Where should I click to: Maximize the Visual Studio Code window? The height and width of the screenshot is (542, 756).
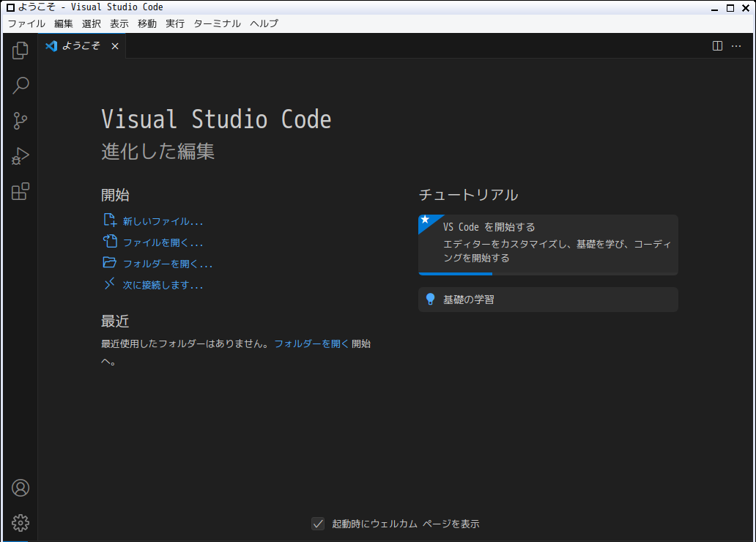pos(730,8)
